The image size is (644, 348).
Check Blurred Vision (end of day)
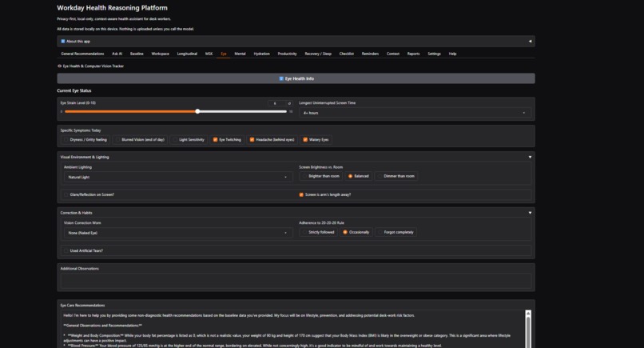[x=117, y=140]
